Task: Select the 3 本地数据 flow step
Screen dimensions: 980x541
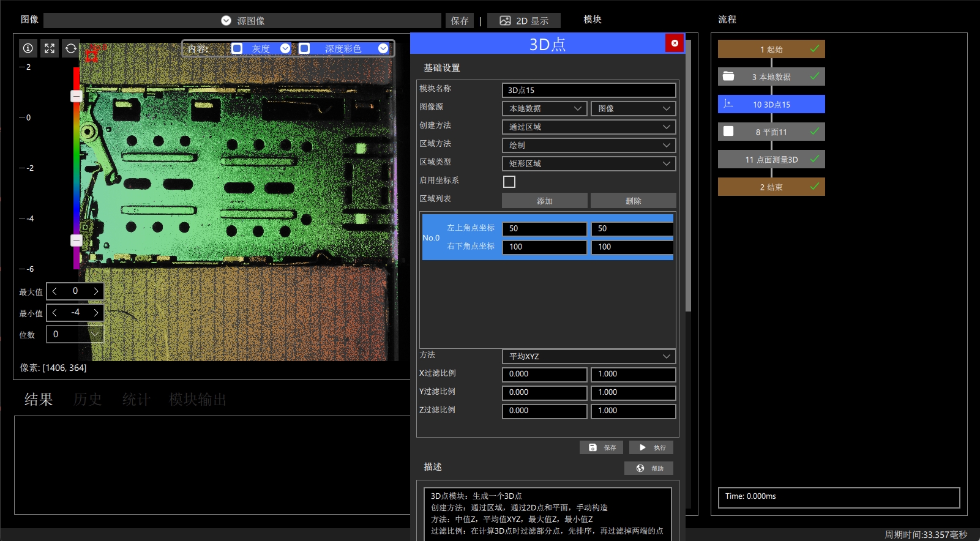Action: point(771,76)
